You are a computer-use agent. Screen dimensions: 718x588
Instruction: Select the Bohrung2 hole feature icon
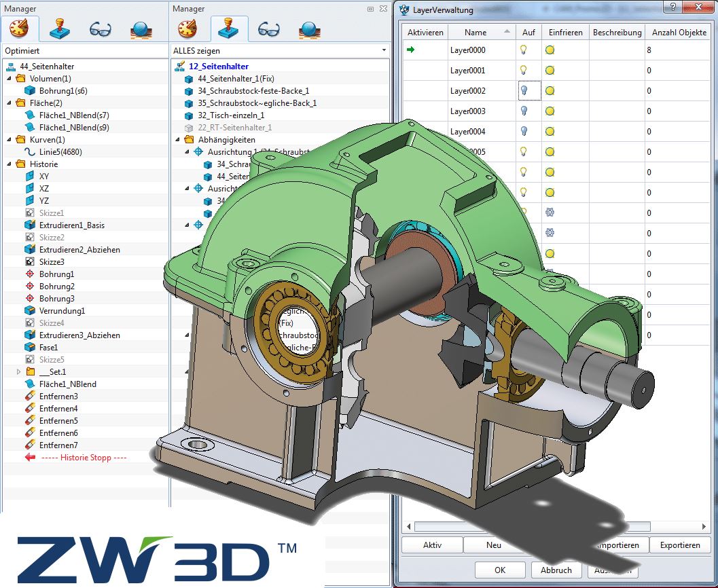pyautogui.click(x=30, y=287)
